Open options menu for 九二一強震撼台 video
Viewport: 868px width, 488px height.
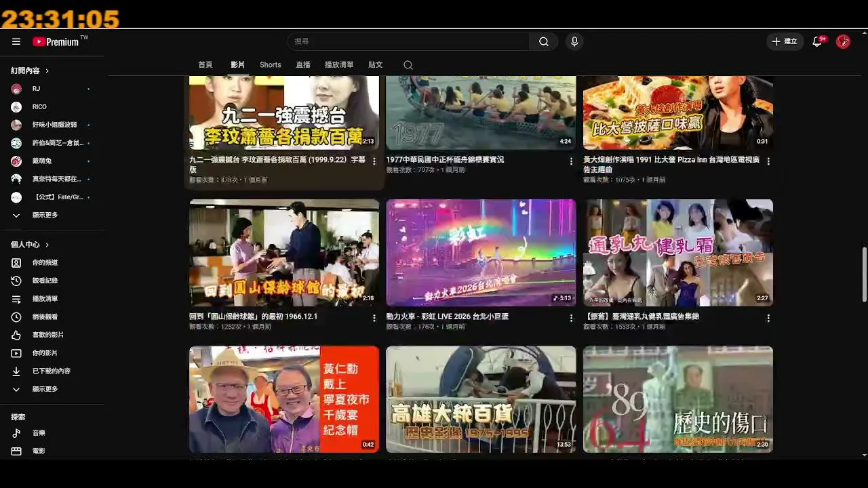click(x=374, y=161)
